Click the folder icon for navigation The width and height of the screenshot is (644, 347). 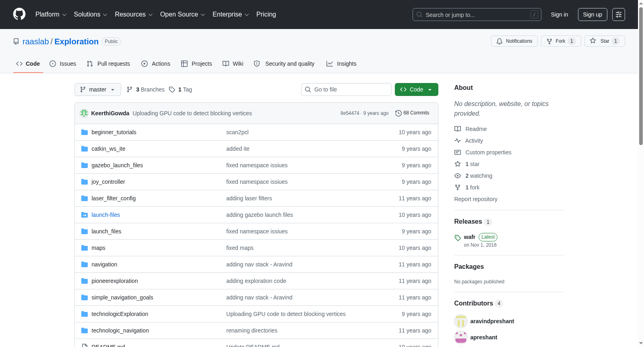pyautogui.click(x=85, y=264)
